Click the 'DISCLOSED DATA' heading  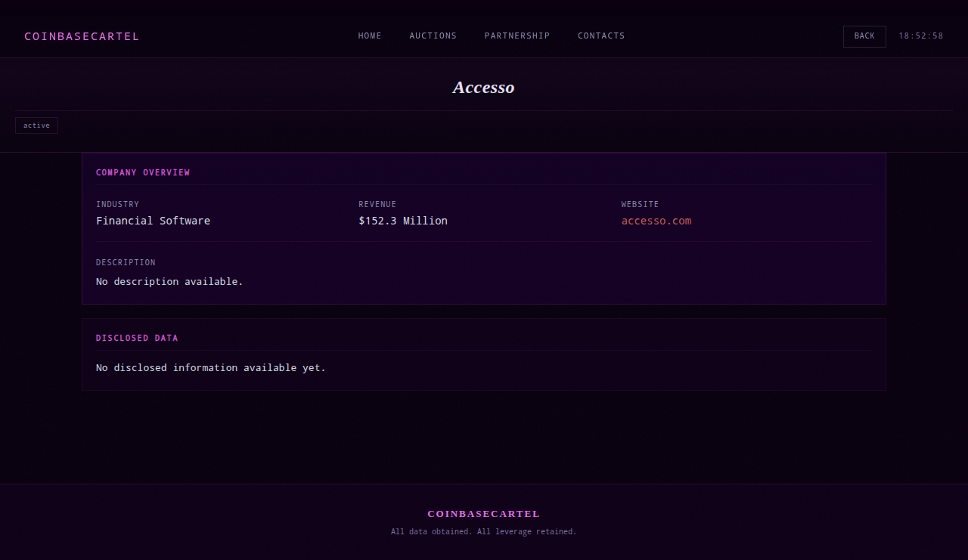(137, 339)
